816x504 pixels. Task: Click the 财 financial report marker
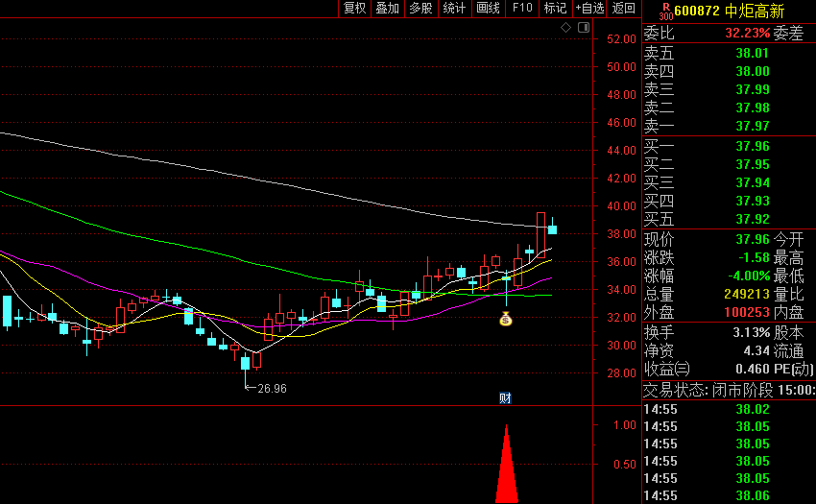[x=505, y=398]
